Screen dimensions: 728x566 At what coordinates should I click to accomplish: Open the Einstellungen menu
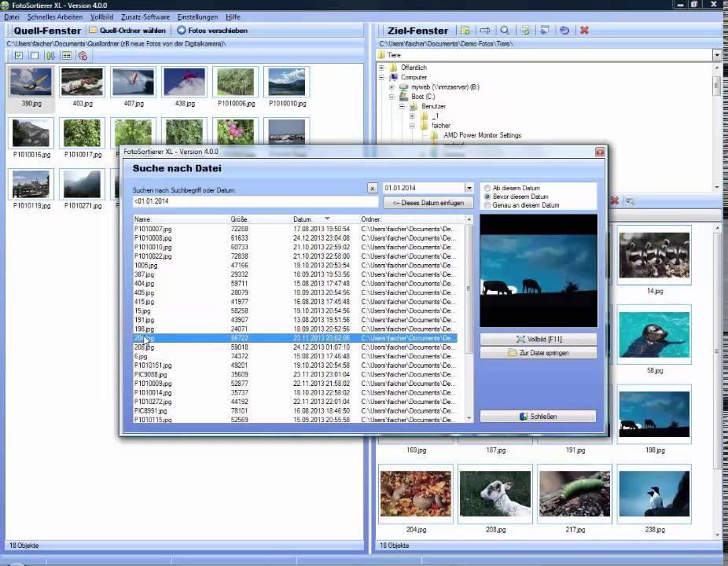[x=197, y=17]
